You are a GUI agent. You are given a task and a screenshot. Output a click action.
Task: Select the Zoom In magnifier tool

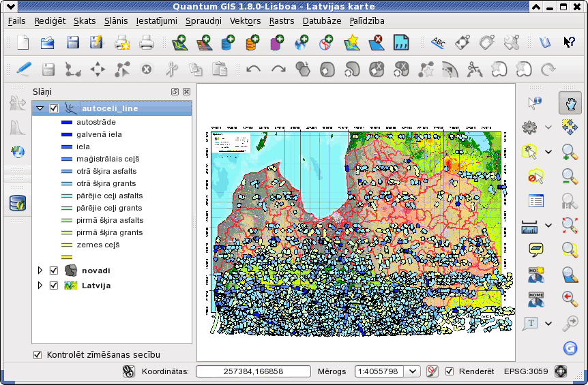click(570, 152)
